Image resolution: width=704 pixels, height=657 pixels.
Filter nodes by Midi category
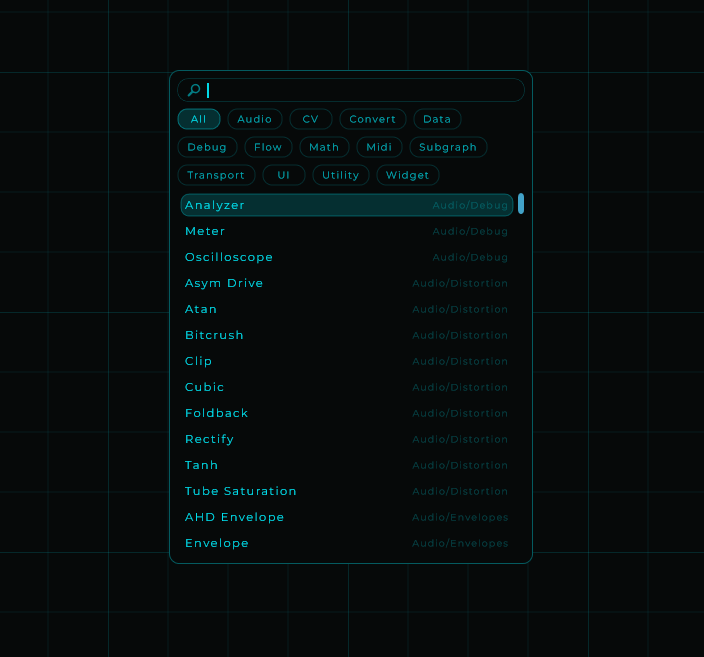pos(379,147)
